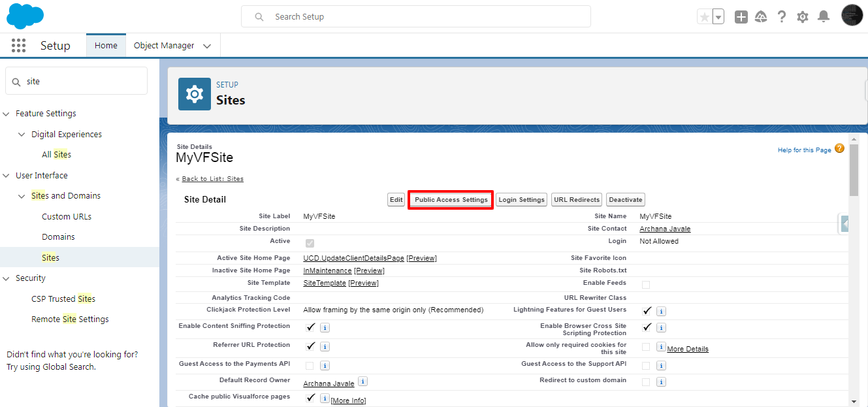Click the More Details link
The width and height of the screenshot is (868, 407).
pyautogui.click(x=688, y=349)
